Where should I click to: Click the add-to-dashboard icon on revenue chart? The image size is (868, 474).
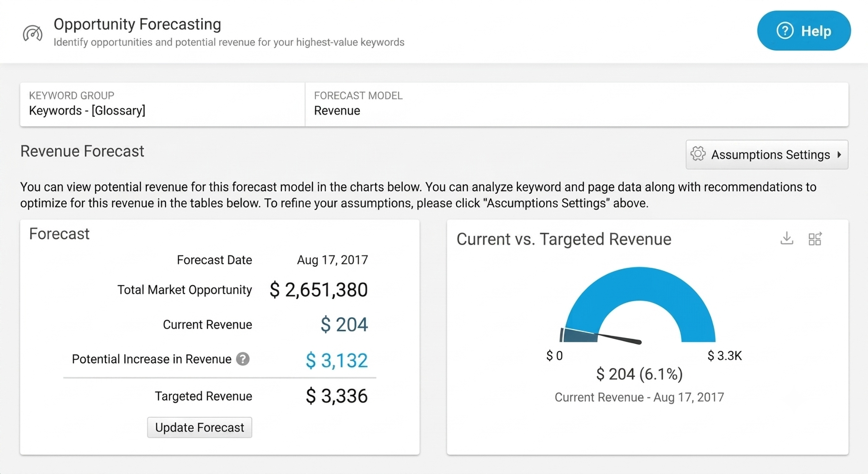[x=815, y=239]
